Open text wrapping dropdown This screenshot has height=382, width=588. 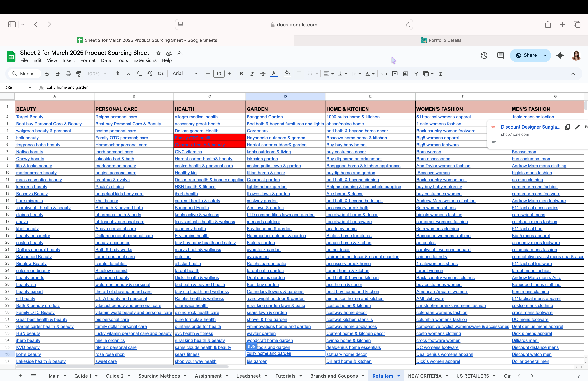(x=356, y=74)
